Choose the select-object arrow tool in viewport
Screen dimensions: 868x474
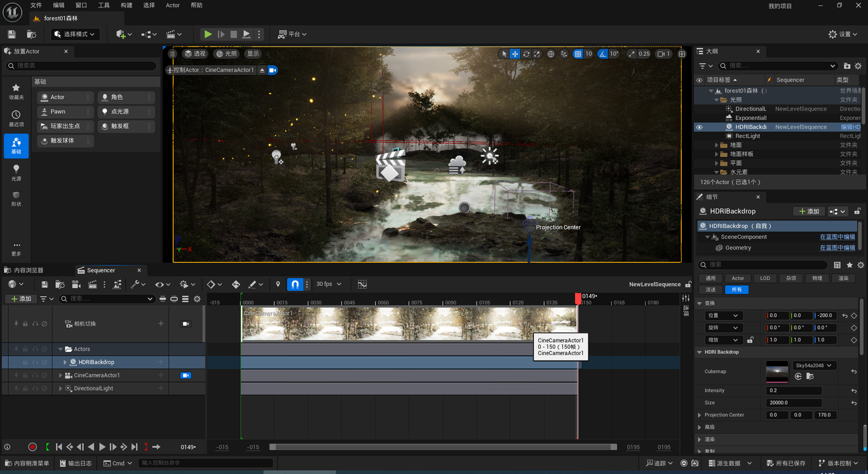505,54
